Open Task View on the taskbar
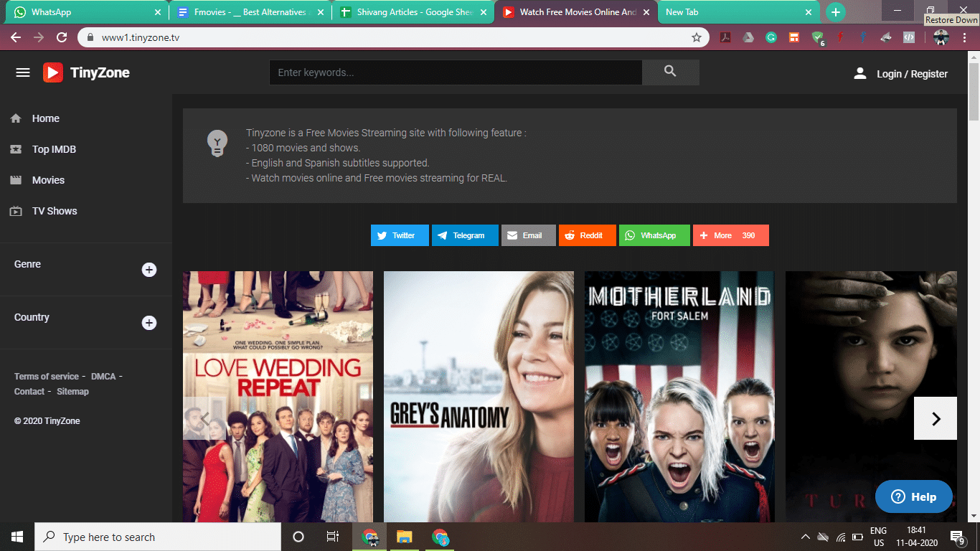The width and height of the screenshot is (980, 551). (333, 537)
